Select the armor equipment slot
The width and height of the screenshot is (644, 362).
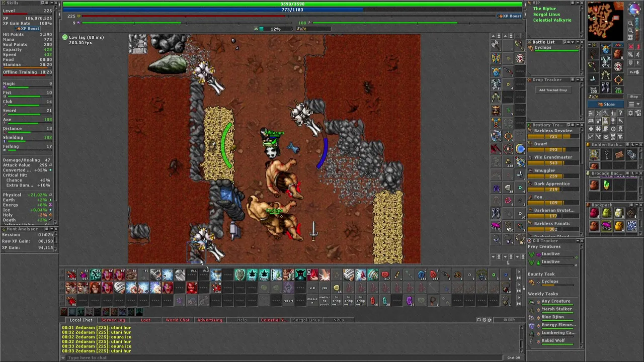coord(606,62)
